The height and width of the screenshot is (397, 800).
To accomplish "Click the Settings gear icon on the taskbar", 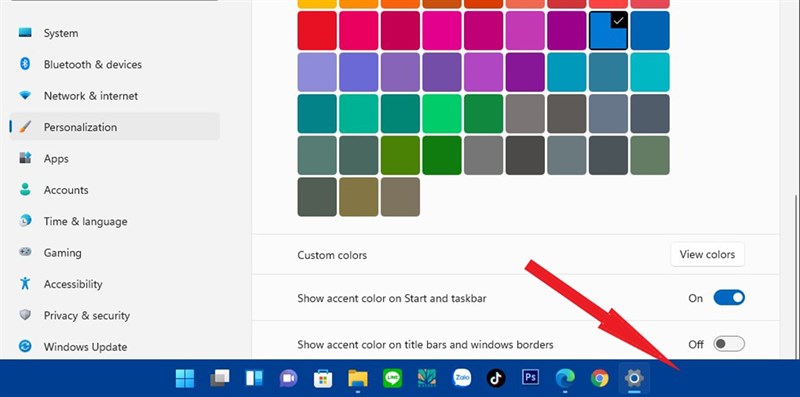I will click(x=634, y=378).
